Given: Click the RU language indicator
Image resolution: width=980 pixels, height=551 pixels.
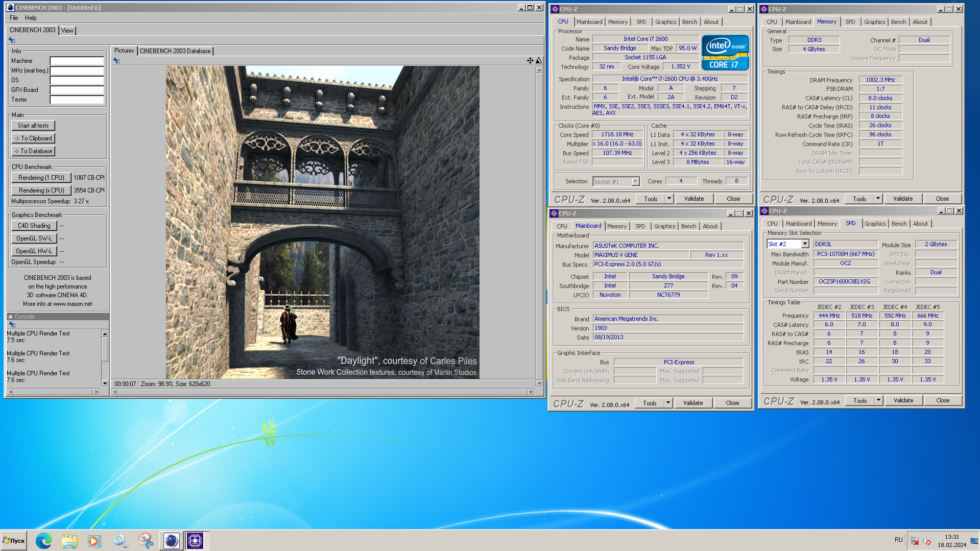Looking at the screenshot, I should (x=898, y=540).
